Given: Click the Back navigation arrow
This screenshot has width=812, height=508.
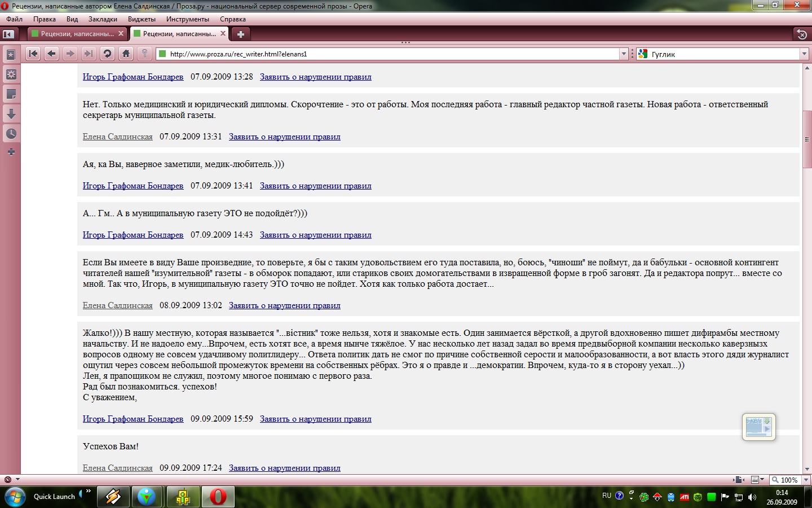Looking at the screenshot, I should (x=51, y=54).
